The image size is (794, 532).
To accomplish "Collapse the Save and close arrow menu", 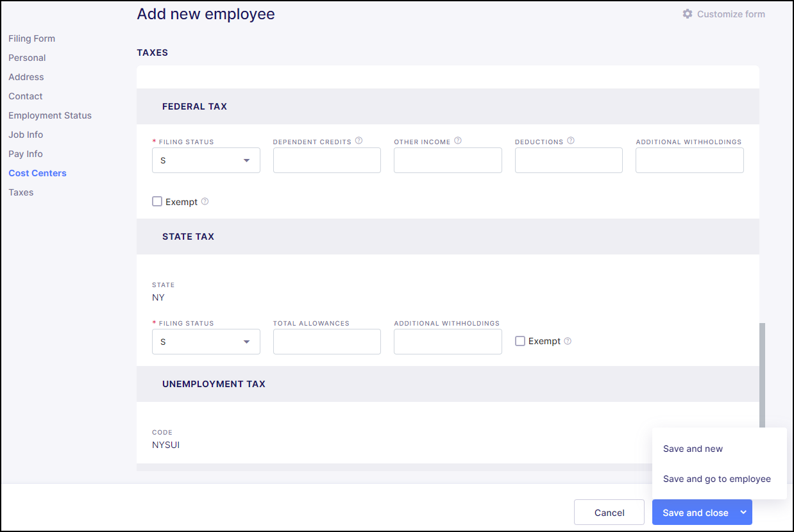I will pyautogui.click(x=743, y=513).
